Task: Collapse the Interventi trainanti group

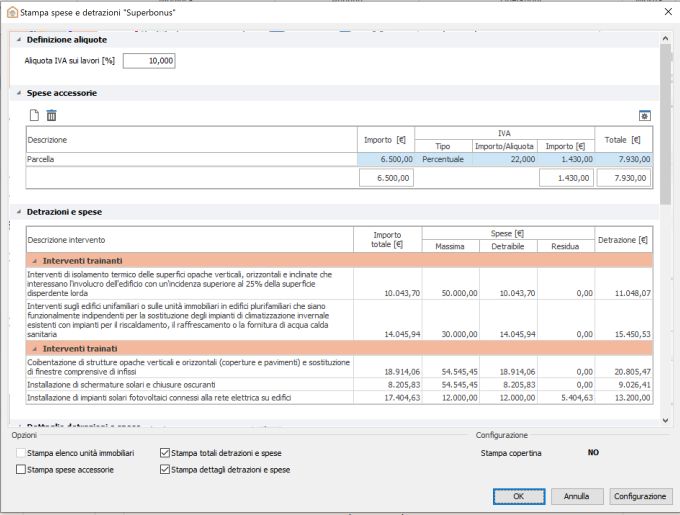Action: [34, 260]
